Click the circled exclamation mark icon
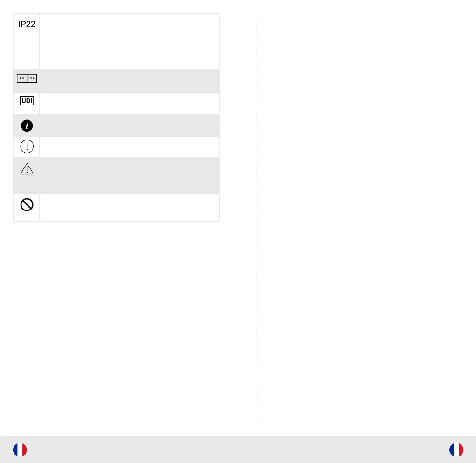476x463 pixels. pos(27,147)
